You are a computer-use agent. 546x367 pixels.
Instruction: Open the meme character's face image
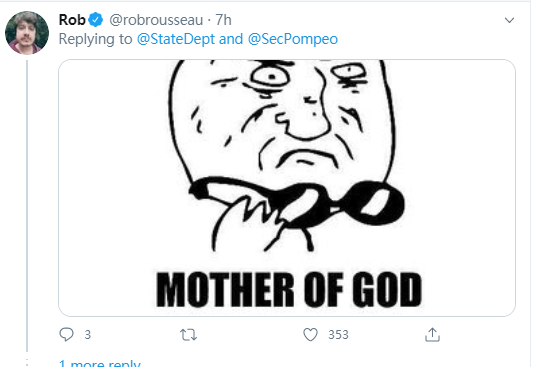click(282, 120)
